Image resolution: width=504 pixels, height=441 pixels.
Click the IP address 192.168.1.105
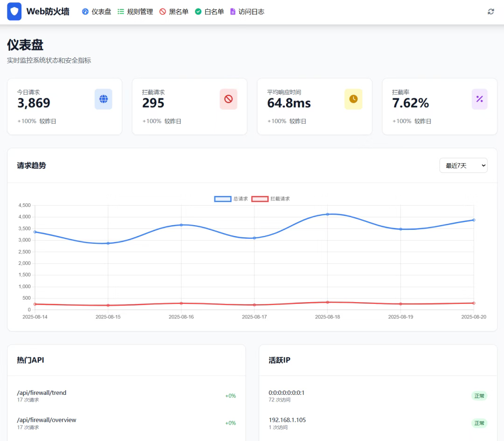287,420
